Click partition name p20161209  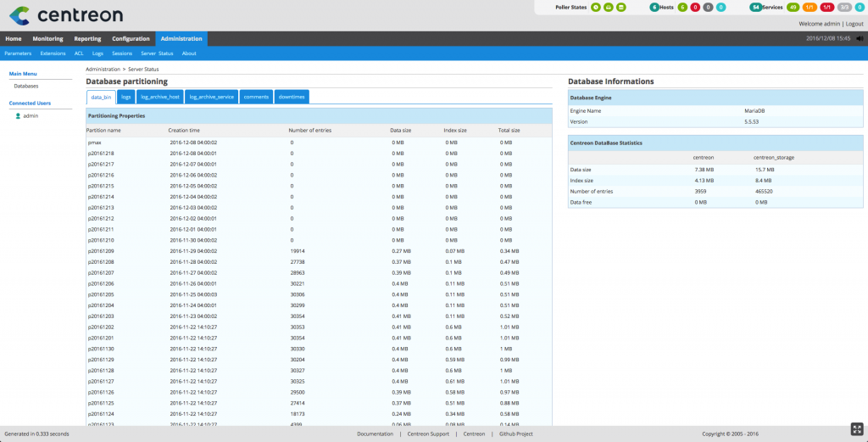(x=101, y=251)
